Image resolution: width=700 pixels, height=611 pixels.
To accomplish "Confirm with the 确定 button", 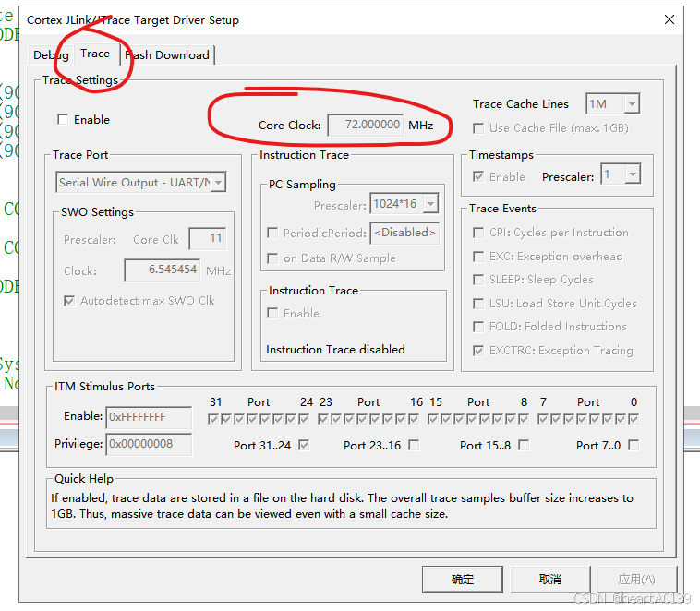I will (463, 580).
